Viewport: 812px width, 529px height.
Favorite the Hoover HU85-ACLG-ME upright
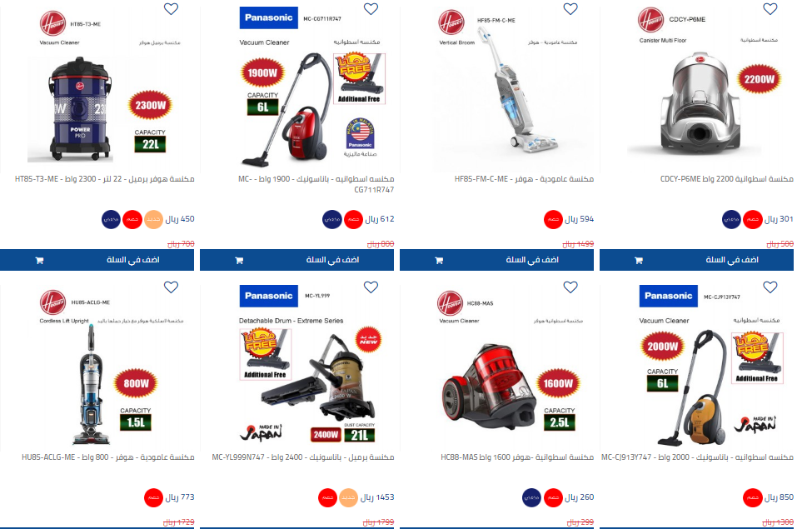coord(171,287)
